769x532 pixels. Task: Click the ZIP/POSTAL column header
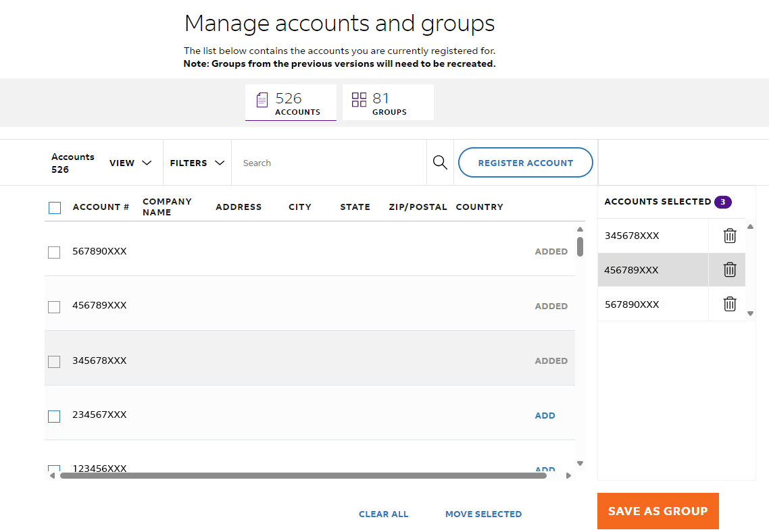point(418,207)
